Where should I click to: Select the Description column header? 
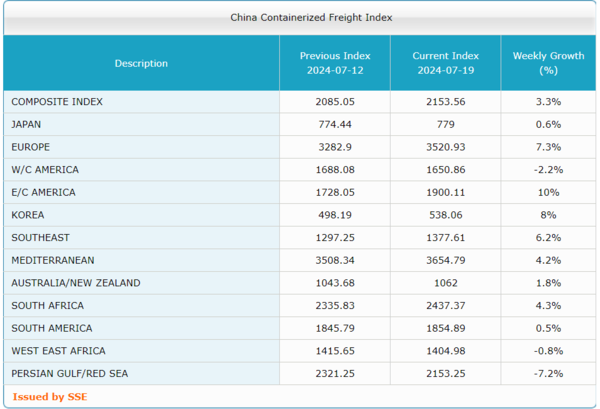[x=141, y=63]
